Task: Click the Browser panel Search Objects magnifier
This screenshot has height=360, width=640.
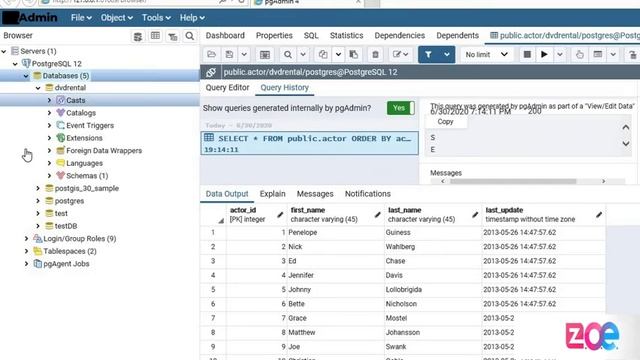Action: (190, 36)
